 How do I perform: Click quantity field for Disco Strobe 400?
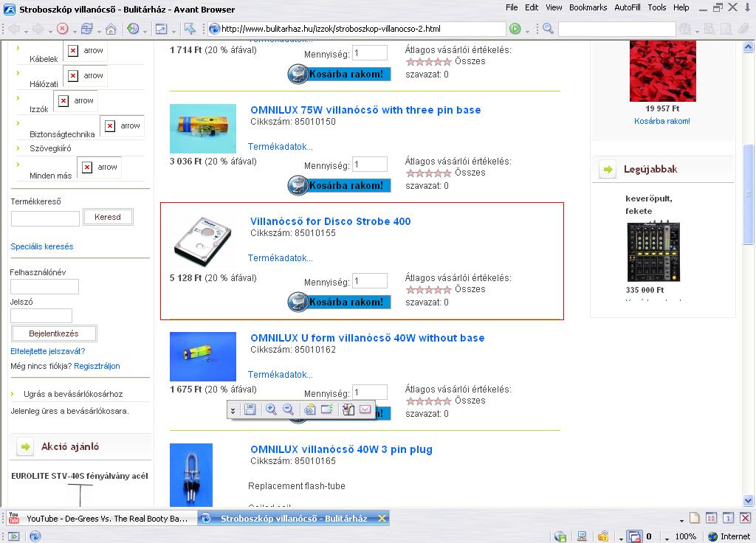370,281
